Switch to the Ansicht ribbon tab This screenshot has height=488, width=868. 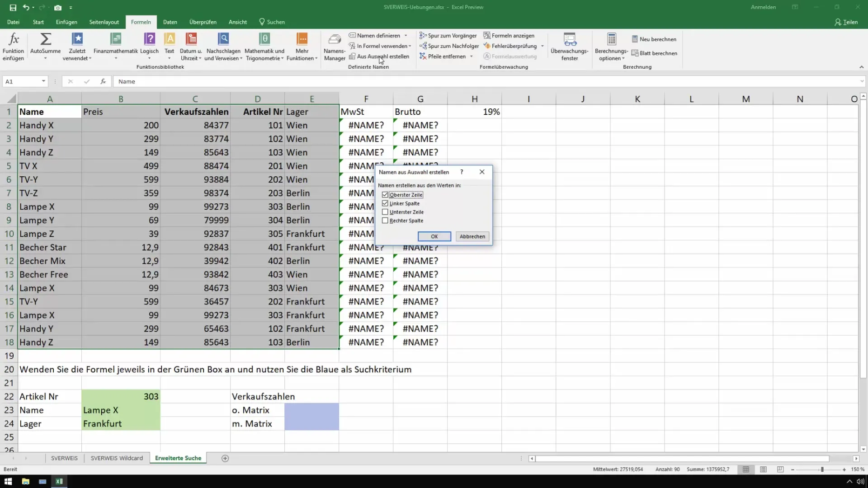point(238,22)
